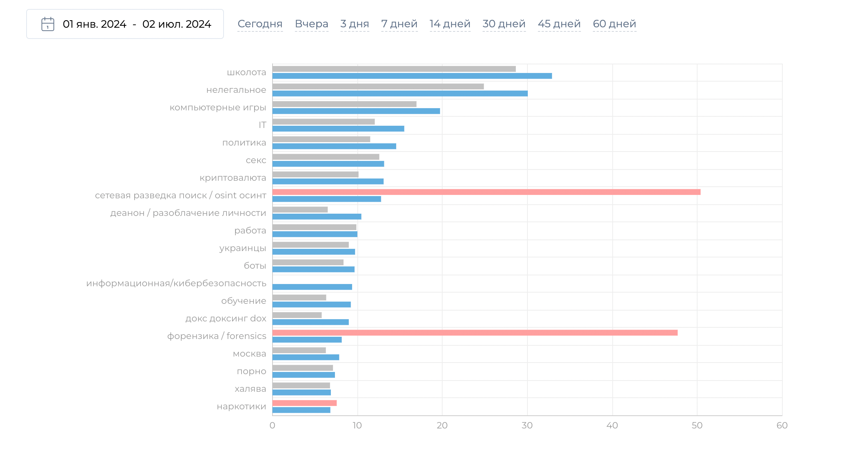Click the label наркотики
Viewport: 868px width, 449px height.
coord(241,406)
